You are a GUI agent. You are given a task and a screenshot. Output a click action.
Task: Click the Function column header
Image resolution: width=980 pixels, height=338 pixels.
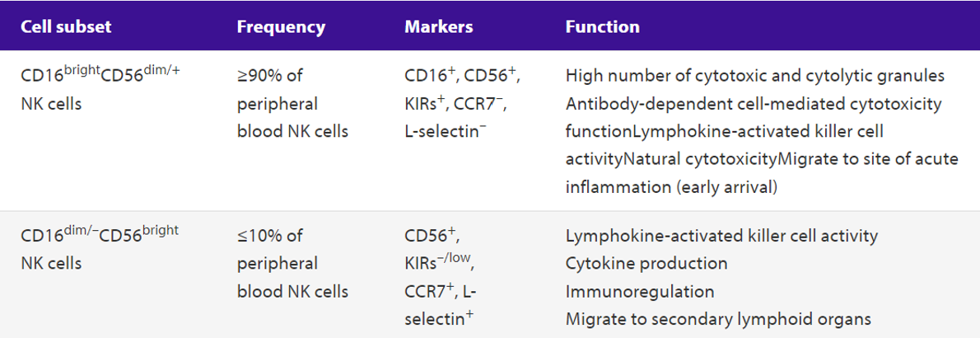[x=603, y=27]
